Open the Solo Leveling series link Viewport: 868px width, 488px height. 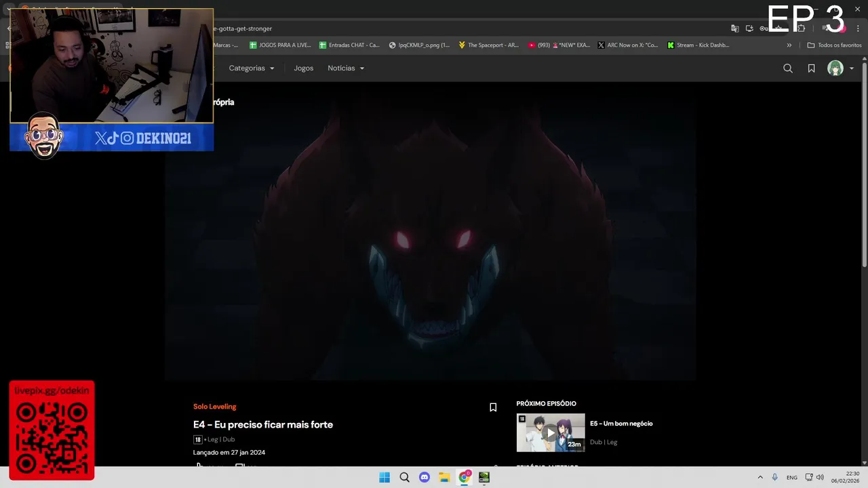tap(214, 407)
